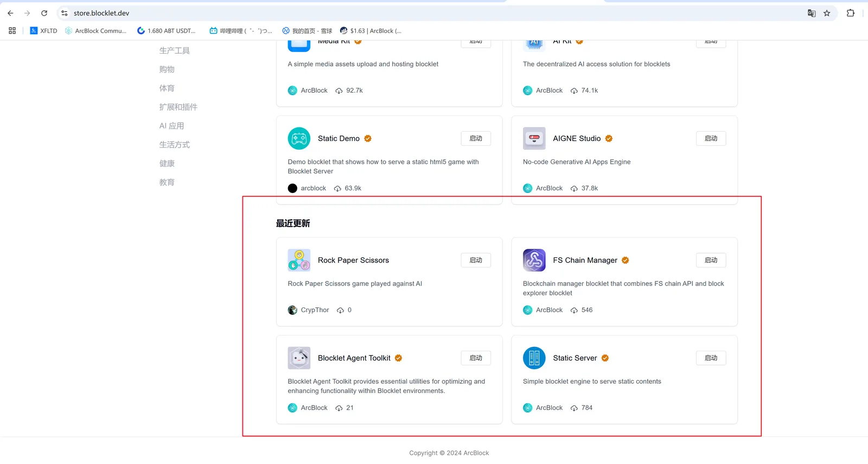Launch Static Server with 启动 button
Image resolution: width=868 pixels, height=464 pixels.
(711, 358)
